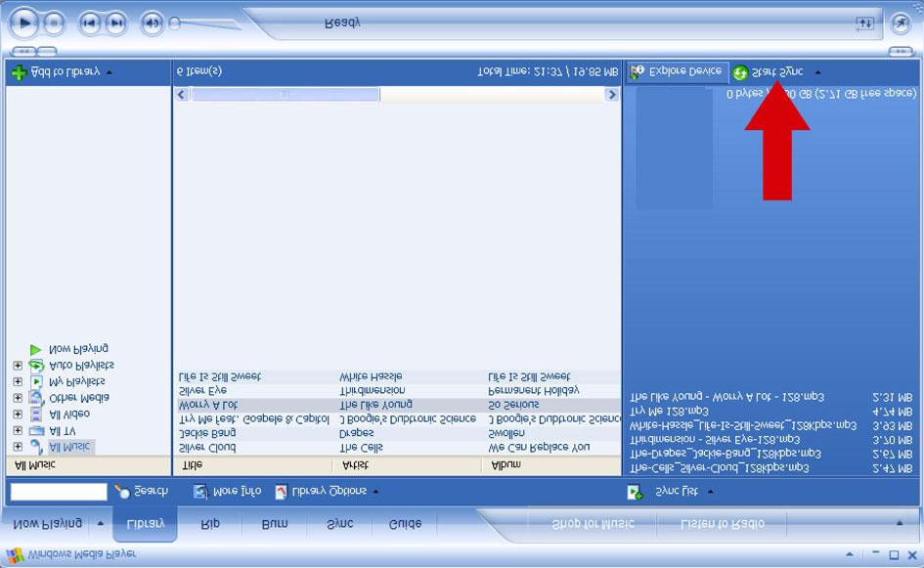Viewport: 924px width, 568px height.
Task: Switch to the Guide tab
Action: [405, 523]
